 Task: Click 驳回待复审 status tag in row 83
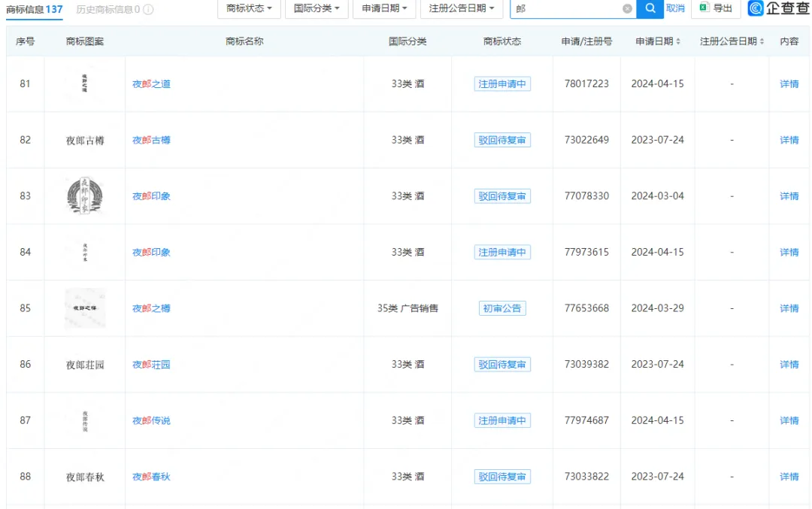pos(501,196)
